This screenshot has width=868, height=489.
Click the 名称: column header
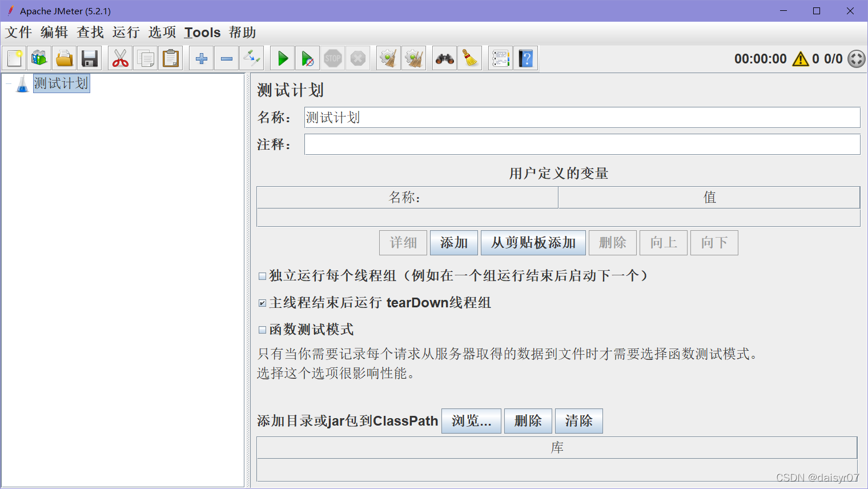click(407, 198)
